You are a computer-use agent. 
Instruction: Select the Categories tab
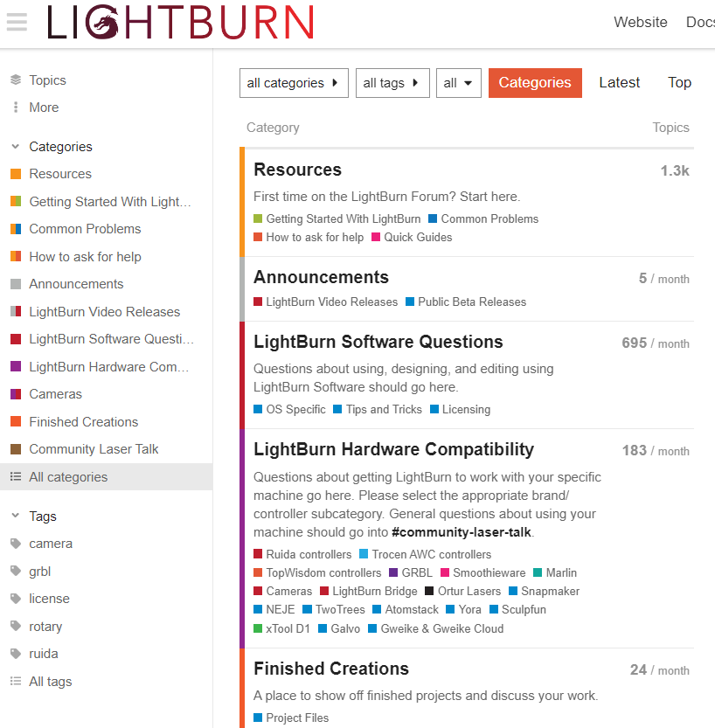point(535,83)
